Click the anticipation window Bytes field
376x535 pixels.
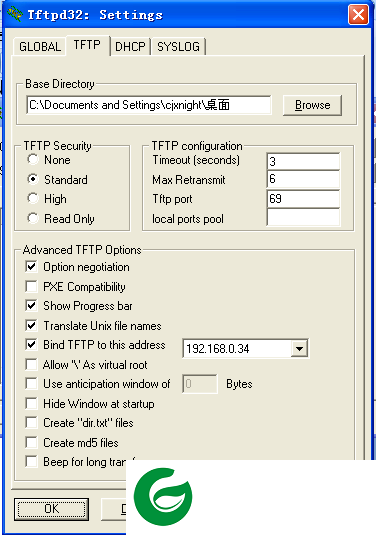[x=200, y=384]
